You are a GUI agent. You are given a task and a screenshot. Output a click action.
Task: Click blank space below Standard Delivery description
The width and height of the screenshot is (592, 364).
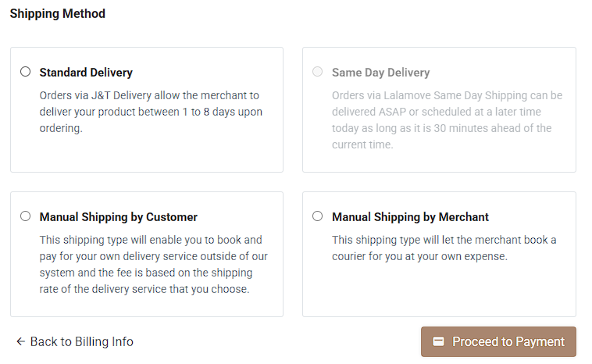point(147,154)
